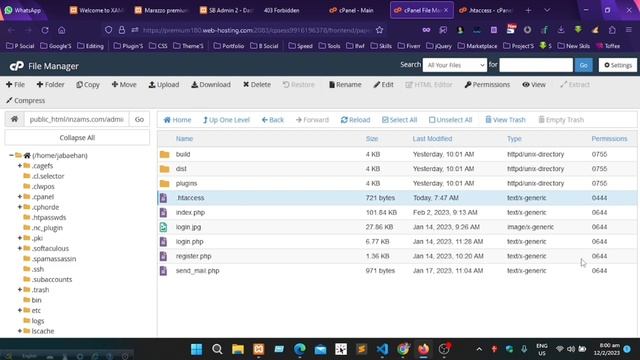Select the build folder icon

[x=164, y=154]
